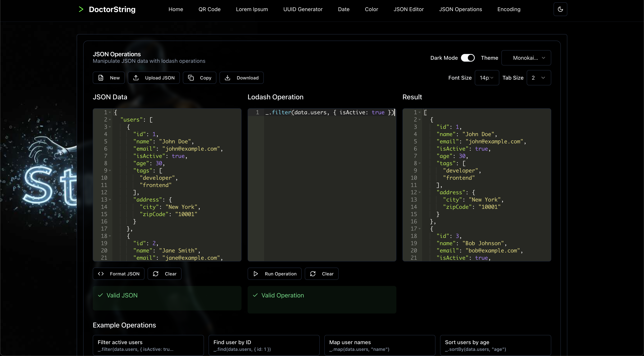Click the Upload JSON arrow icon
644x356 pixels.
click(x=136, y=78)
